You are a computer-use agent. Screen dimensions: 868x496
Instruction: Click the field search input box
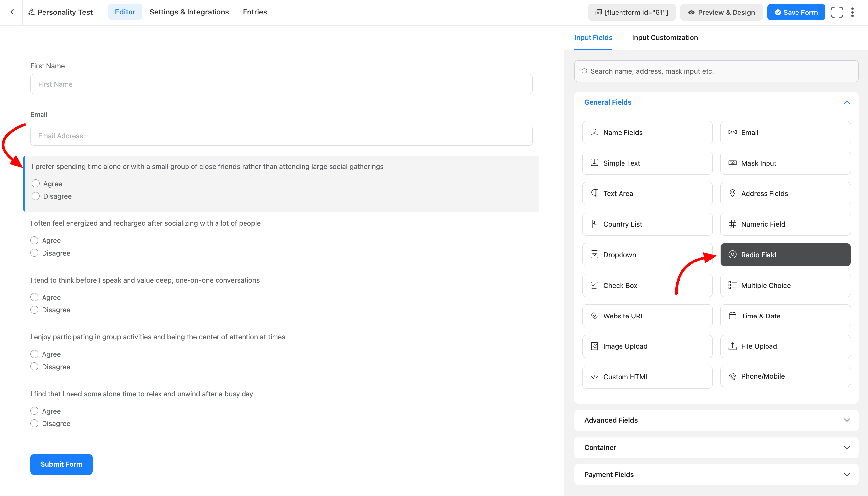pyautogui.click(x=716, y=71)
